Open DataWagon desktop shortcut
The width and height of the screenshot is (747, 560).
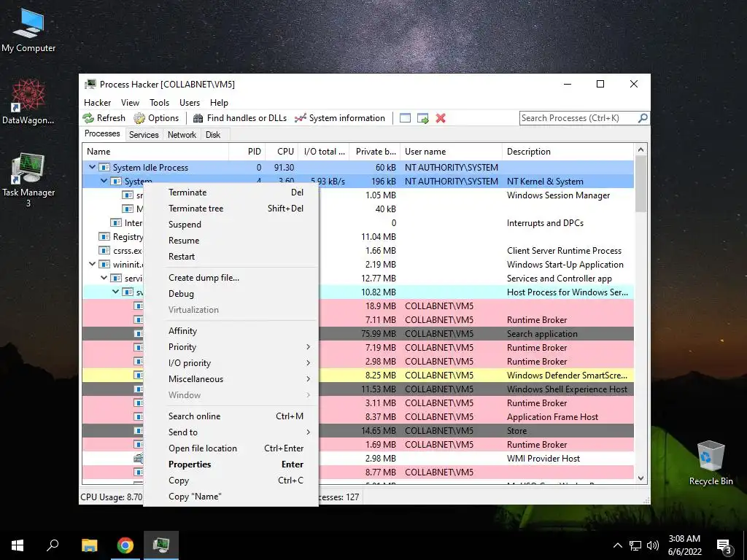pos(28,102)
